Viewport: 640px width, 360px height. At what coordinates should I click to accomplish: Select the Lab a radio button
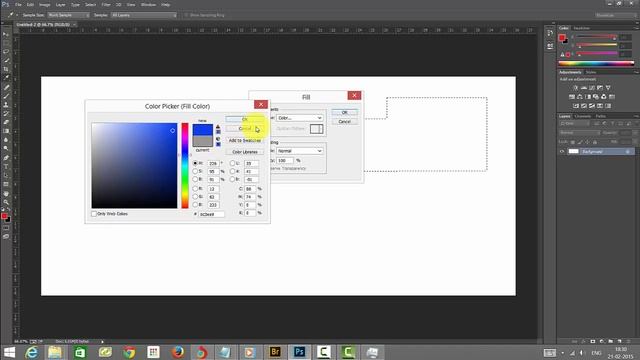232,171
